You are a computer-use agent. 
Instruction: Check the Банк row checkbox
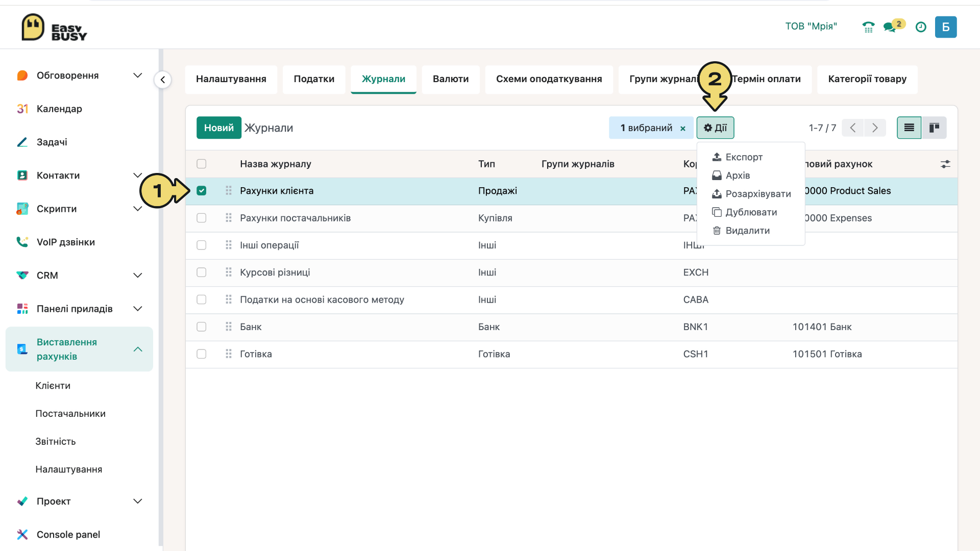point(202,327)
